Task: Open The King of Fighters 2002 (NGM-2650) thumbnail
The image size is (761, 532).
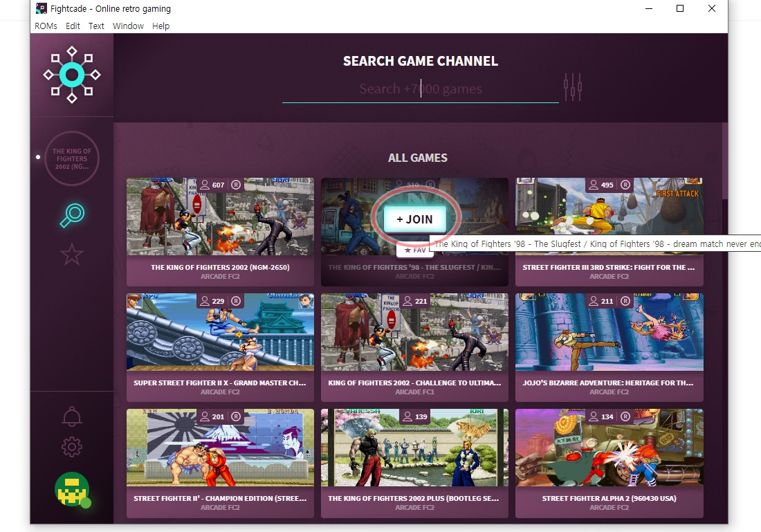Action: (220, 217)
